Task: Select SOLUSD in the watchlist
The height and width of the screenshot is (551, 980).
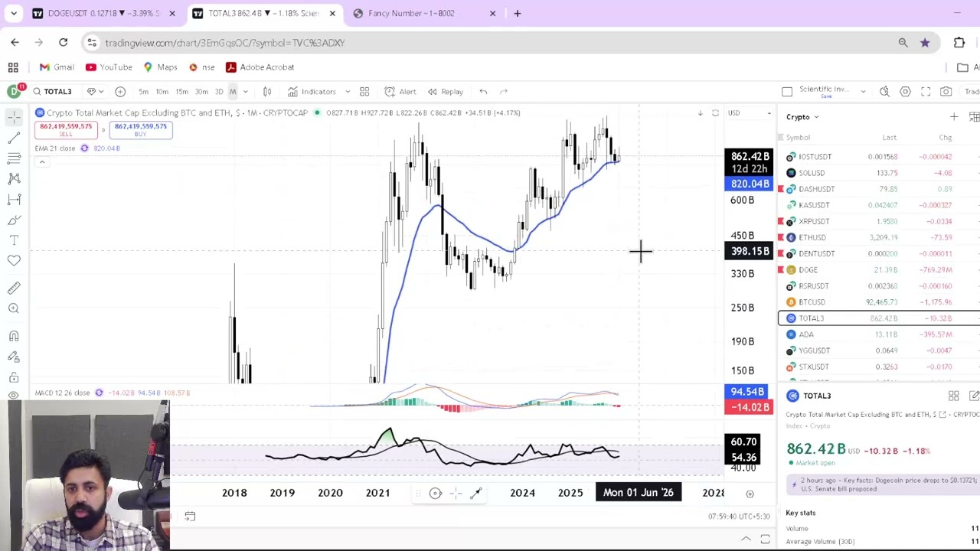Action: [879, 173]
